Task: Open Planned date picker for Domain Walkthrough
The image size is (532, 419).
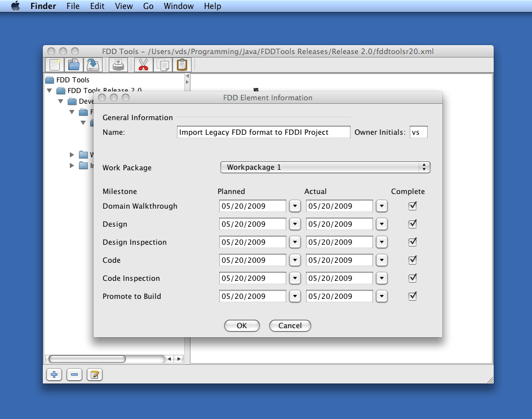Action: (x=295, y=206)
